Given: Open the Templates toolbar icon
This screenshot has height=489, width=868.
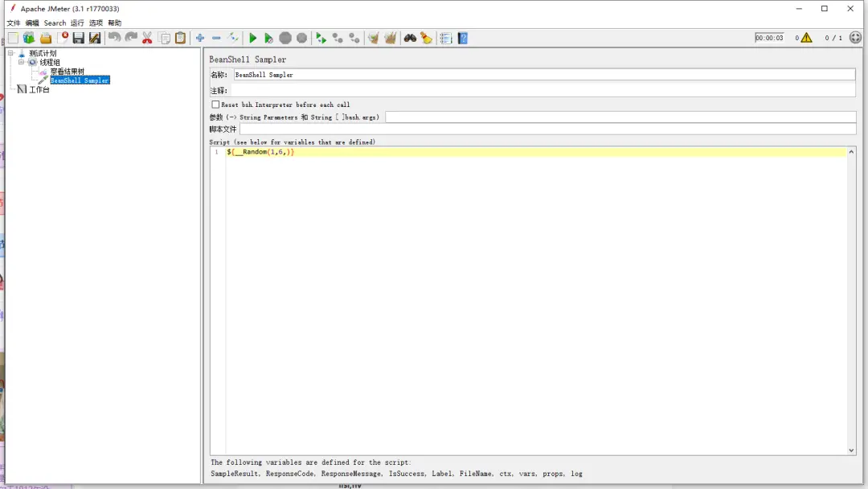Looking at the screenshot, I should (x=30, y=39).
